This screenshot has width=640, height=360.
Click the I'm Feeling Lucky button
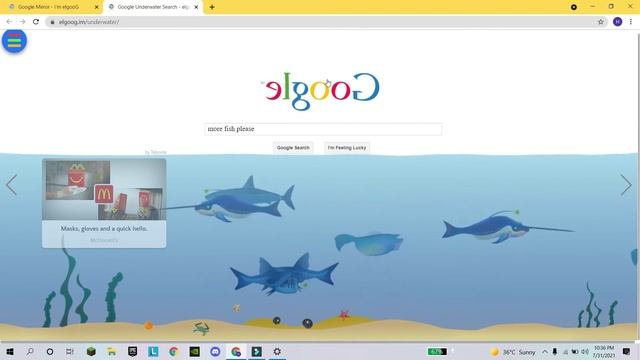point(347,148)
